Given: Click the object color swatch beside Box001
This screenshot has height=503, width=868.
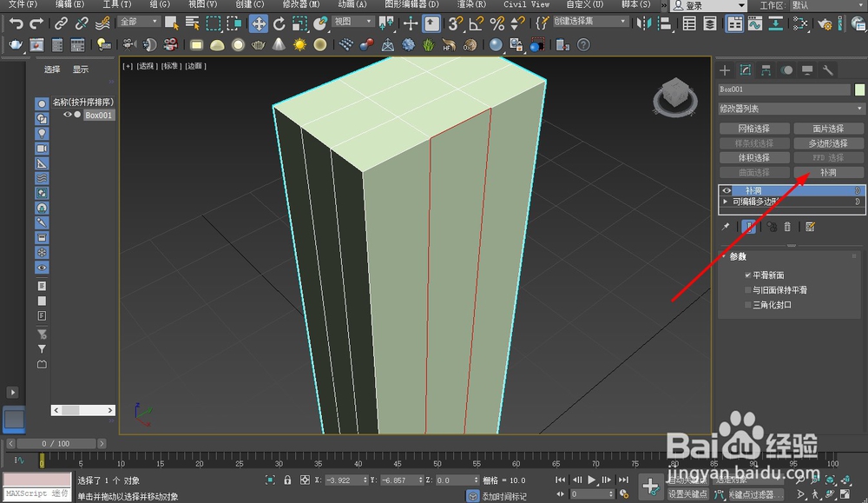Looking at the screenshot, I should 859,89.
